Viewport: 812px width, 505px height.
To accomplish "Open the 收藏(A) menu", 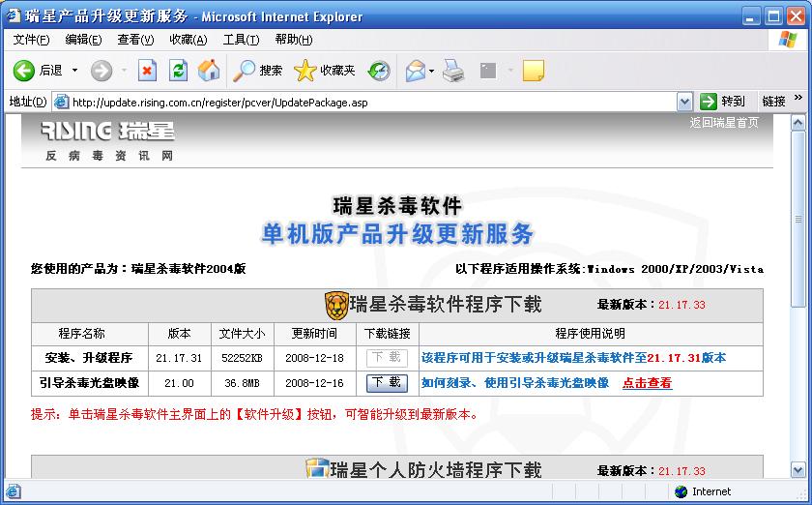I will [x=188, y=40].
